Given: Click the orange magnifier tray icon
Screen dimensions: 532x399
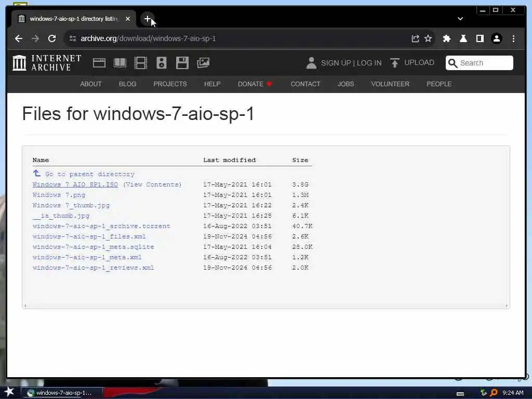Looking at the screenshot, I should [x=494, y=393].
